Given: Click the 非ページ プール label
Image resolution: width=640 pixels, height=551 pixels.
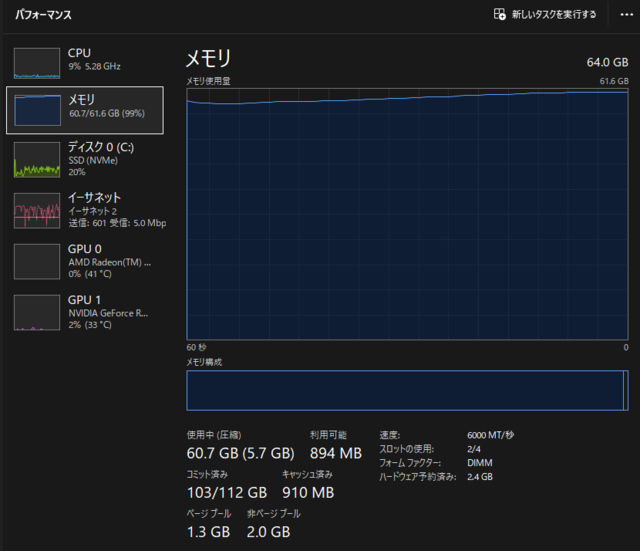Looking at the screenshot, I should (274, 513).
